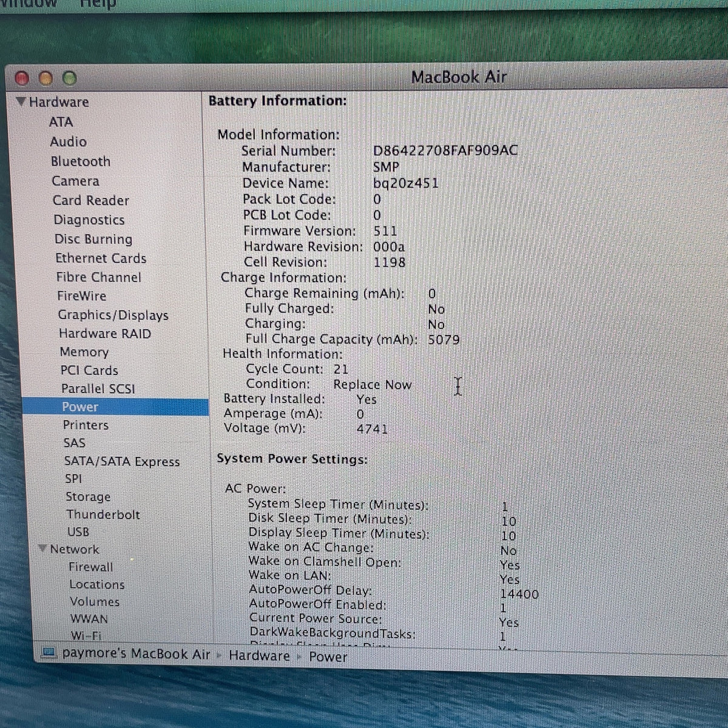The height and width of the screenshot is (728, 728).
Task: Select ATA in the sidebar
Action: click(61, 122)
